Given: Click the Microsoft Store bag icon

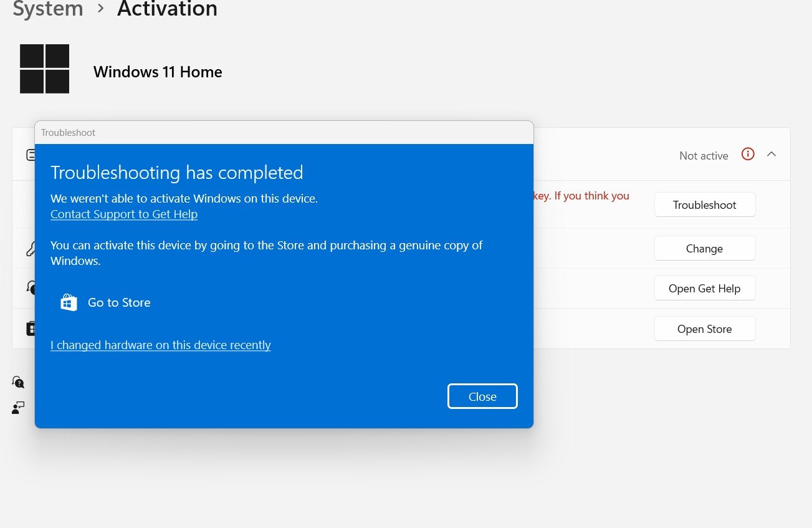Looking at the screenshot, I should pyautogui.click(x=69, y=302).
